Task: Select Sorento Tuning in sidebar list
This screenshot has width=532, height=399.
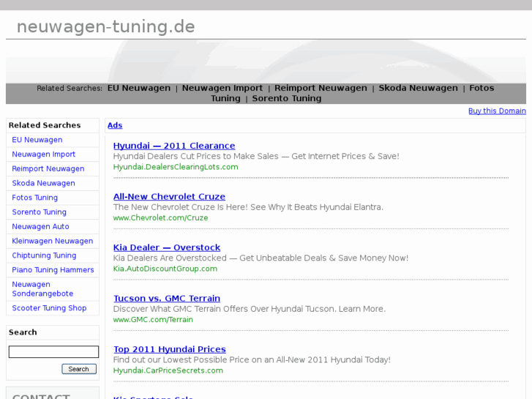Action: click(x=40, y=212)
